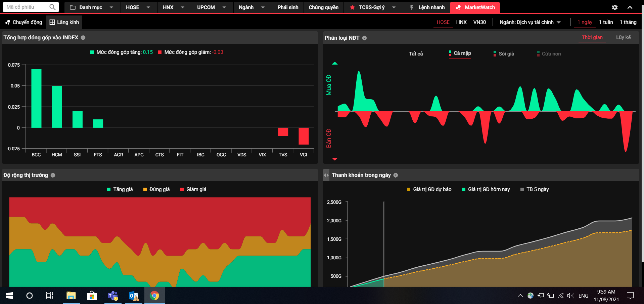This screenshot has width=644, height=304.
Task: Click info icon beside Thanh khoản trong ngày
Action: tap(396, 175)
